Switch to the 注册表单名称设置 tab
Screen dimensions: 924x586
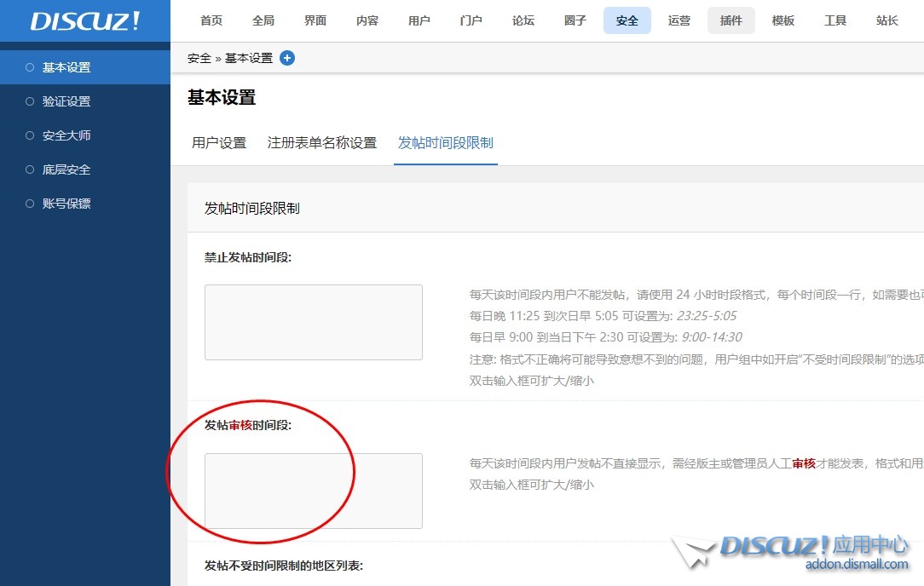322,143
